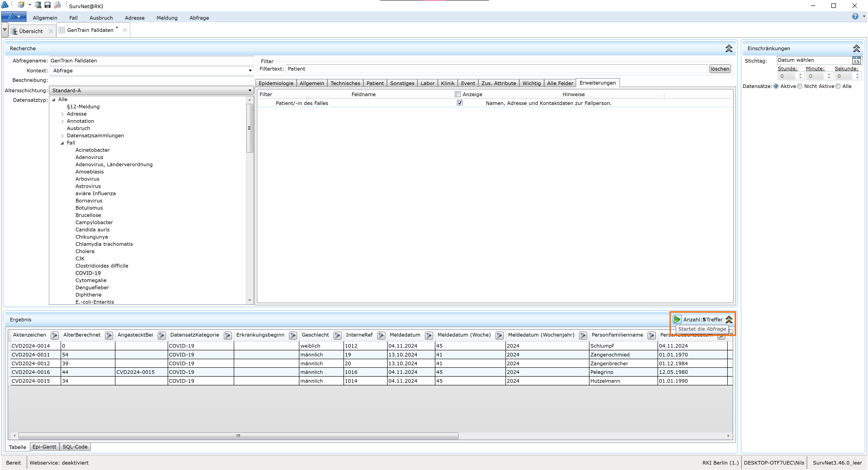
Task: Select the new-item cube icon in toolbar
Action: (21, 5)
